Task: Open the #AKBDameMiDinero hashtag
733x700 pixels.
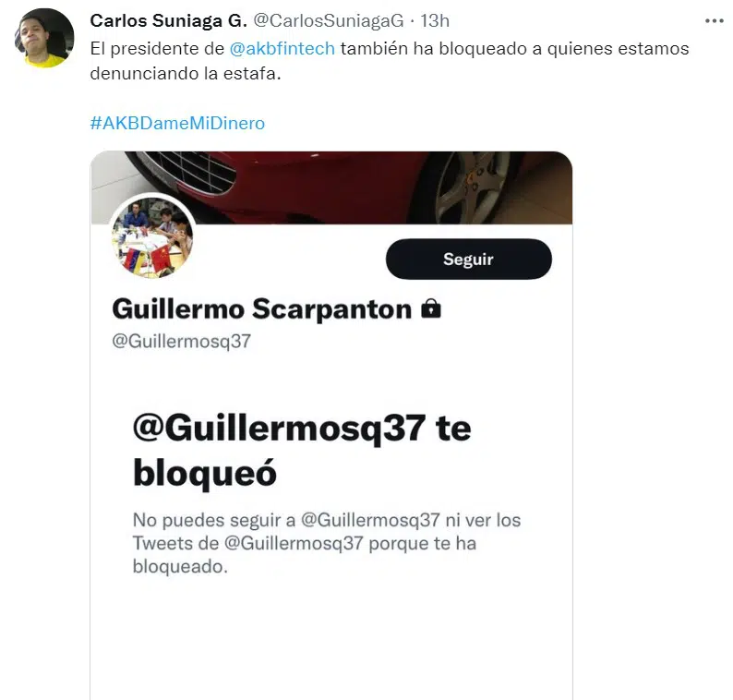Action: click(177, 124)
